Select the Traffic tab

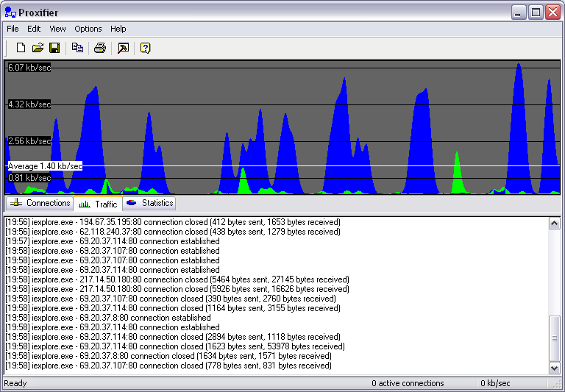[x=98, y=204]
